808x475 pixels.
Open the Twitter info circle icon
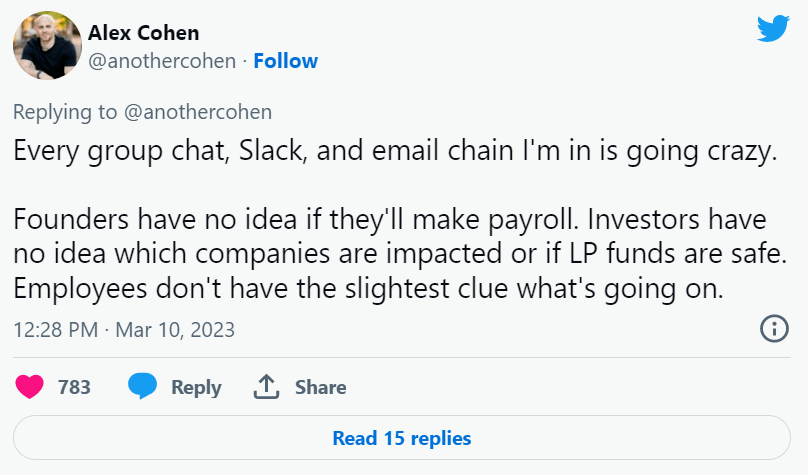(772, 328)
